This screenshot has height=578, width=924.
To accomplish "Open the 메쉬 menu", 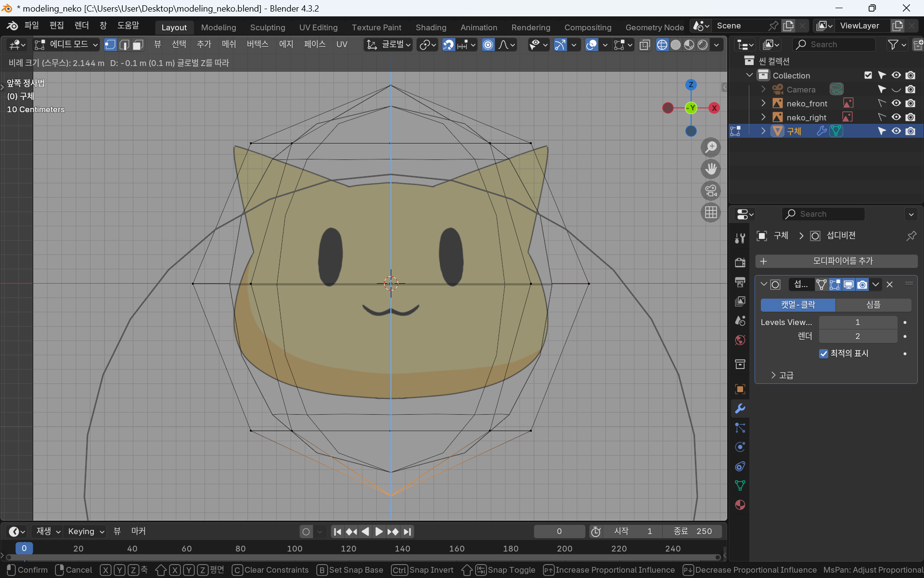I will coord(229,44).
